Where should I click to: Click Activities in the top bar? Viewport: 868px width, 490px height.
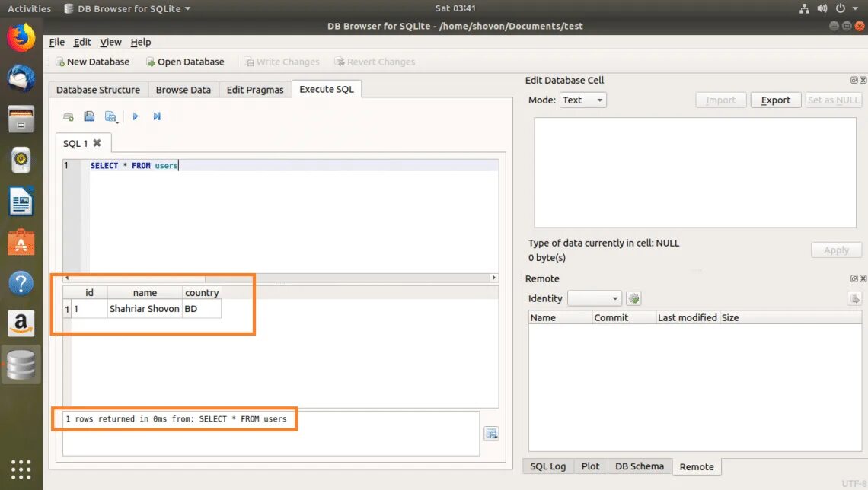29,8
